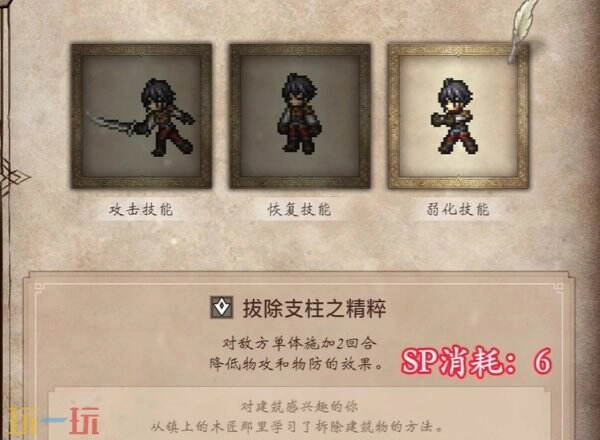
Task: Click the line 对建筑感兴趣的你
Action: point(299,407)
